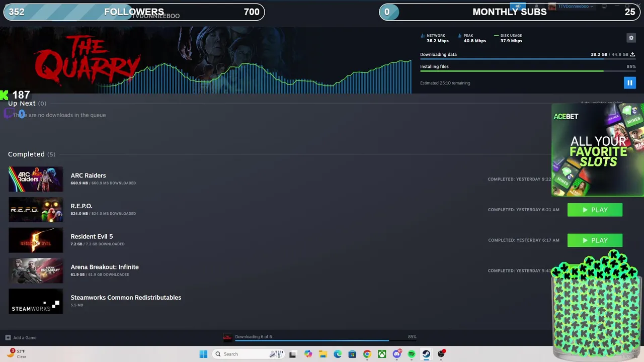Open ARC Raiders thumbnail
This screenshot has width=644, height=362.
[36, 179]
